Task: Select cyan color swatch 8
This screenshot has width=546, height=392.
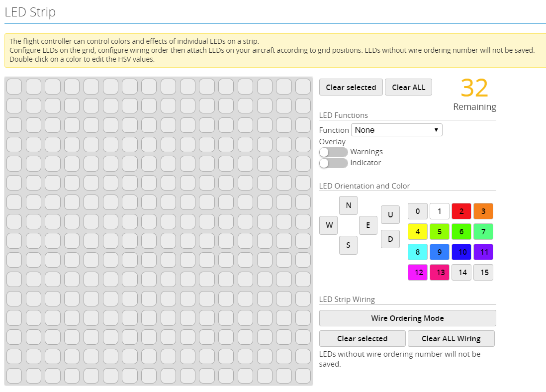Action: [x=417, y=252]
